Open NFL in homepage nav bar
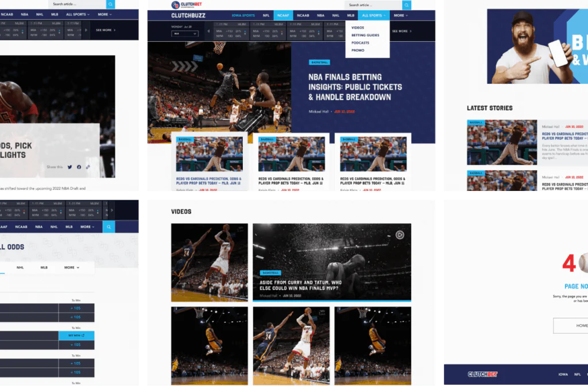 (x=266, y=15)
